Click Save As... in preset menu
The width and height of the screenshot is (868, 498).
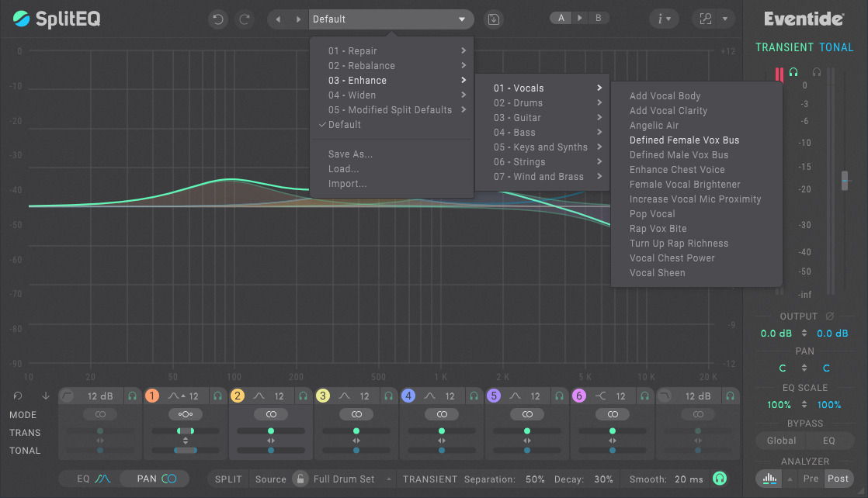click(350, 154)
